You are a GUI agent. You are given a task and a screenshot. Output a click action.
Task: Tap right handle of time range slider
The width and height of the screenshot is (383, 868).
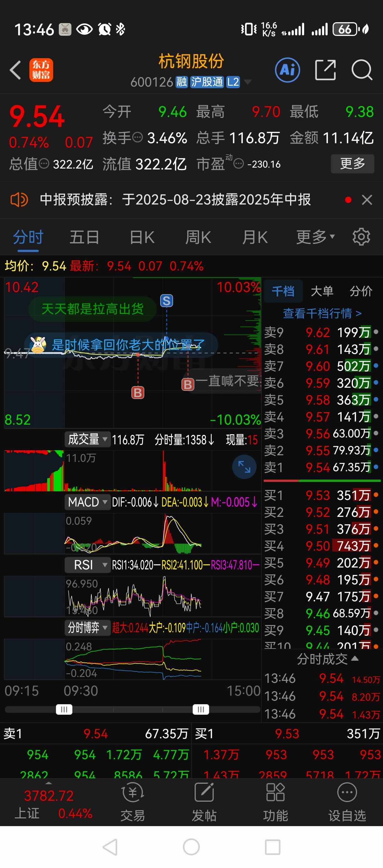click(201, 709)
